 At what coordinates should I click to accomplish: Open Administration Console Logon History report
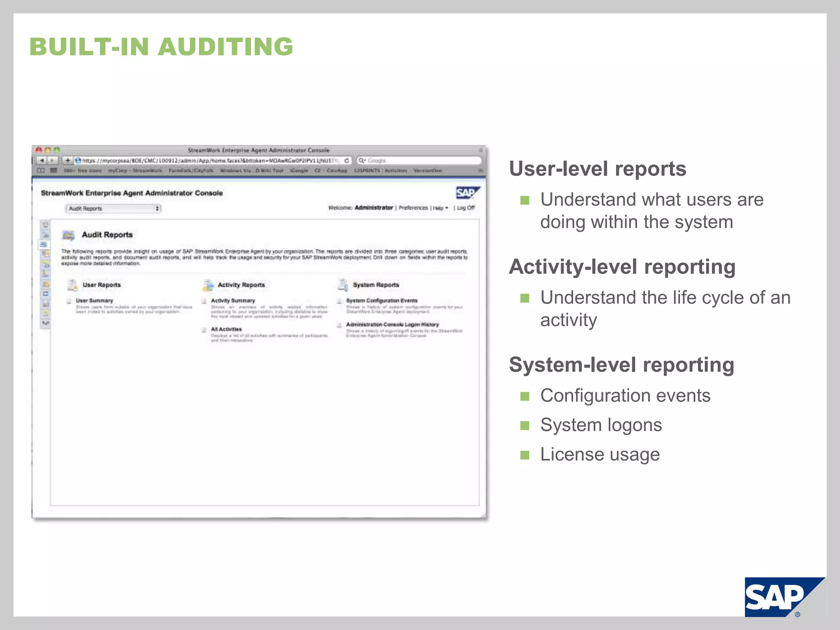(x=392, y=324)
